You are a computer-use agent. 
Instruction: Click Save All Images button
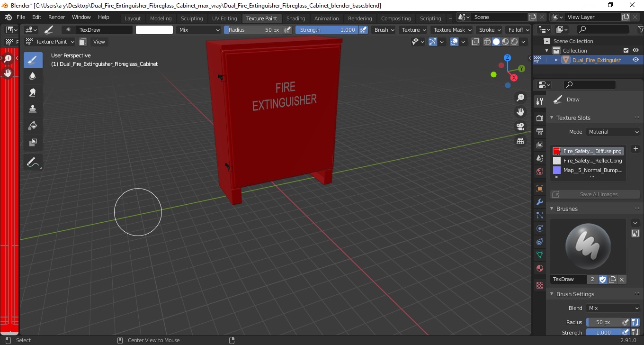(595, 194)
